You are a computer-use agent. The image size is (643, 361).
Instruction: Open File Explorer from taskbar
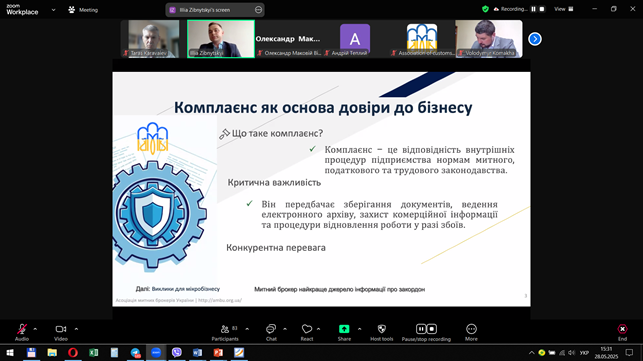pyautogui.click(x=52, y=352)
